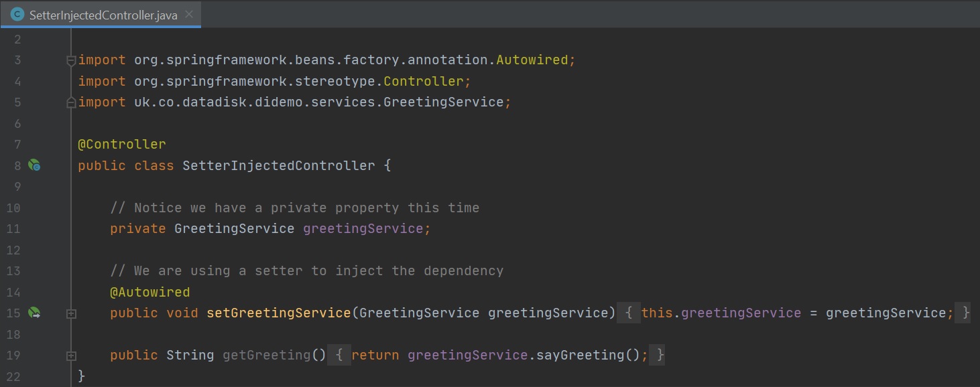The height and width of the screenshot is (387, 980).
Task: Expand the folded setGreetingService method on line 15
Action: tap(71, 313)
